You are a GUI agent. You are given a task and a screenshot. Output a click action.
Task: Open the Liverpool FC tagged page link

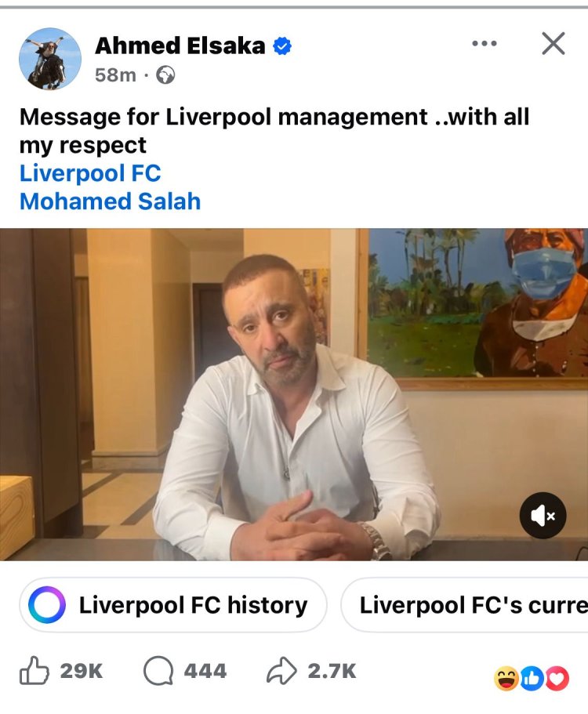tap(90, 173)
